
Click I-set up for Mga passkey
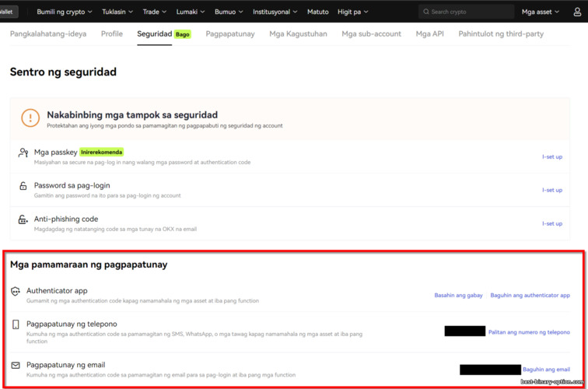552,157
